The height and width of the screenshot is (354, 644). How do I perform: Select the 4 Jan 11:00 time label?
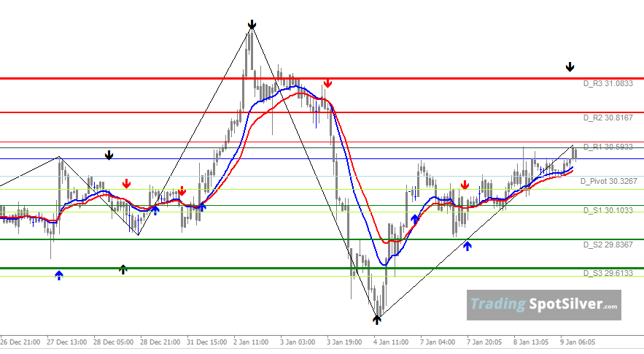(x=391, y=342)
